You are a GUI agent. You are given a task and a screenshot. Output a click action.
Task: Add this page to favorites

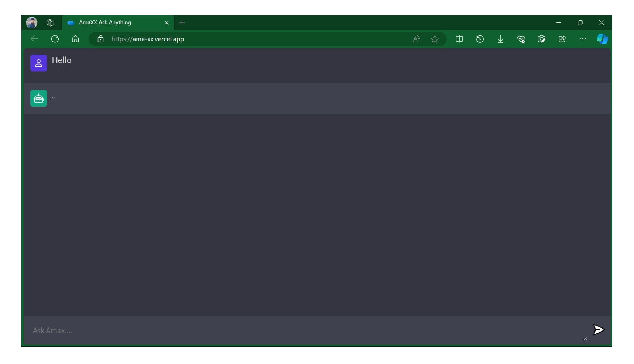[x=435, y=39]
